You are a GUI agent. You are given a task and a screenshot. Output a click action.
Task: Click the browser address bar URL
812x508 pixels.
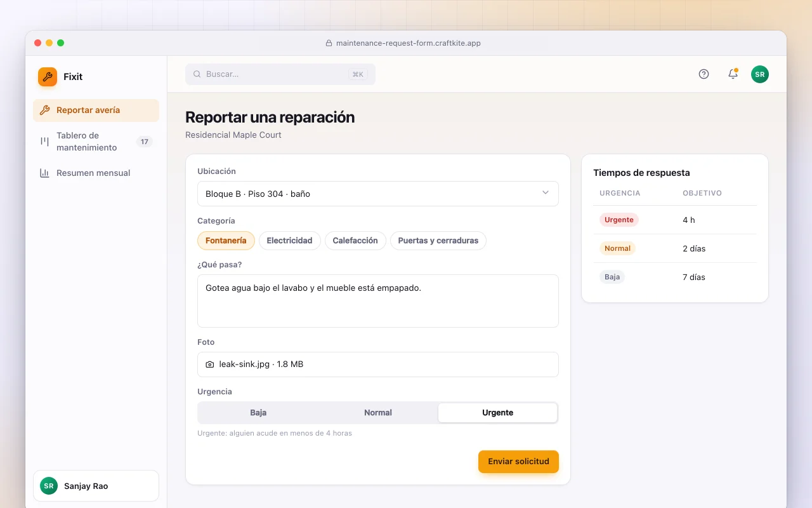click(x=409, y=43)
